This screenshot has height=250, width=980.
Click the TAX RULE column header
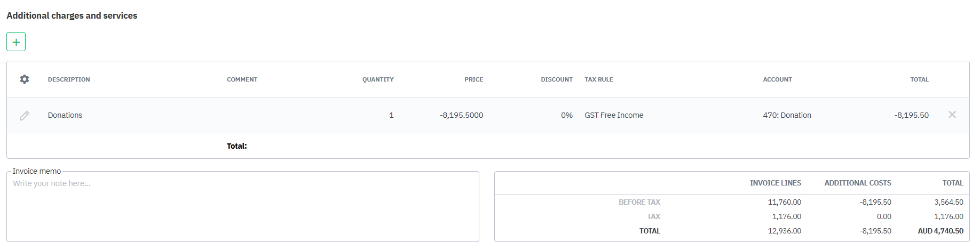click(598, 79)
